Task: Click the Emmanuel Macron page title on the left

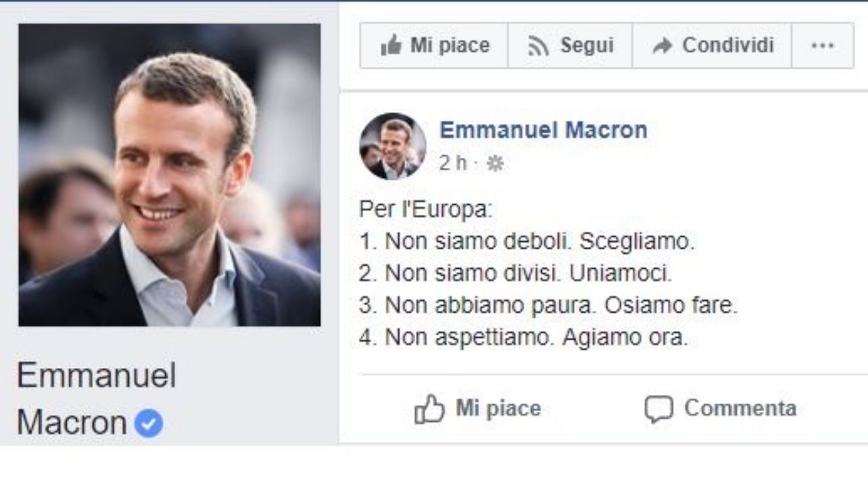Action: pyautogui.click(x=96, y=398)
